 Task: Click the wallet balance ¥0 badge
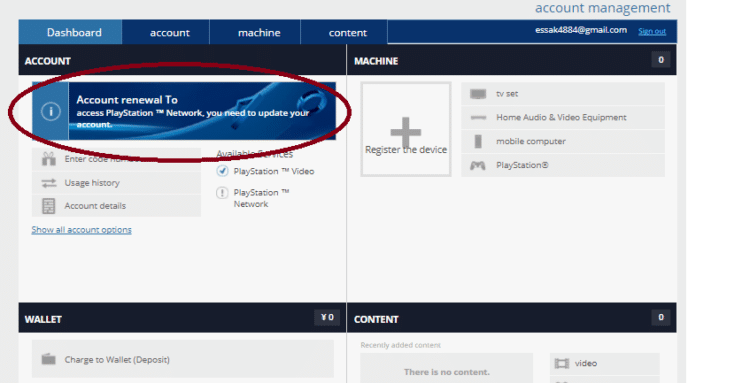[x=327, y=317]
